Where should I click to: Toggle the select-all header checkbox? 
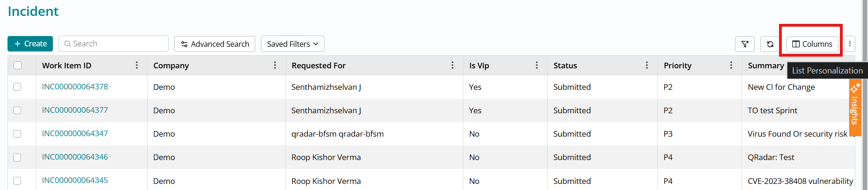18,66
